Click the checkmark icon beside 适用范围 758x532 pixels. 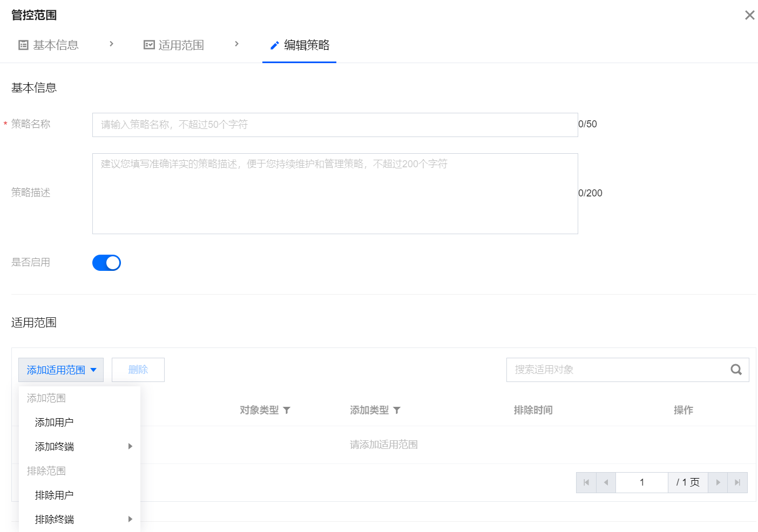tap(148, 45)
